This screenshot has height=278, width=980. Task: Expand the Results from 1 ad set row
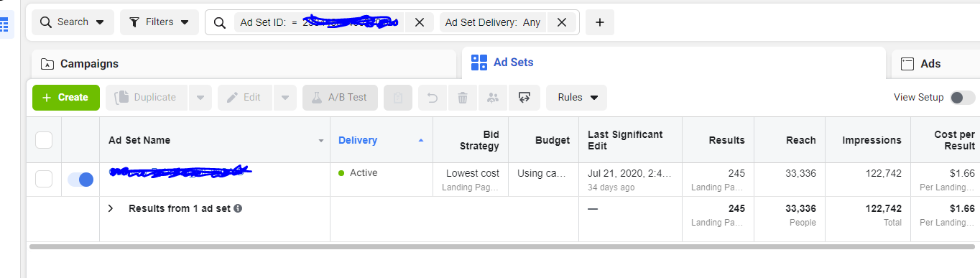[x=111, y=208]
